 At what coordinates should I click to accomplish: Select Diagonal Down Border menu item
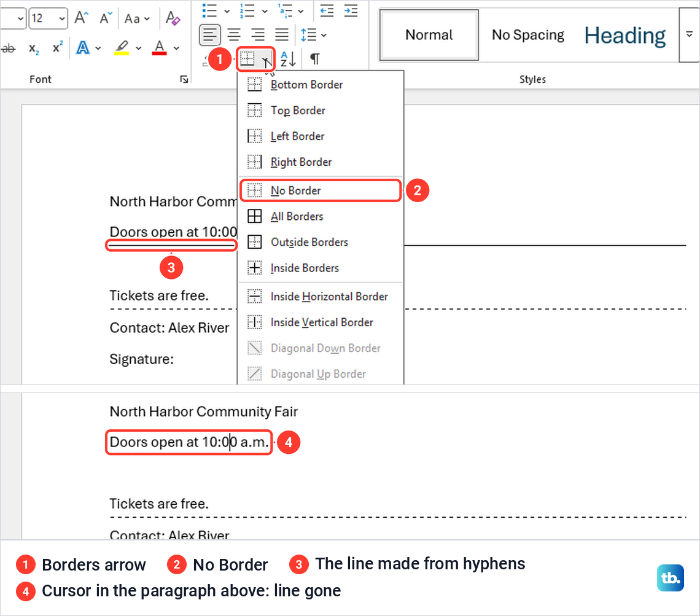click(321, 348)
